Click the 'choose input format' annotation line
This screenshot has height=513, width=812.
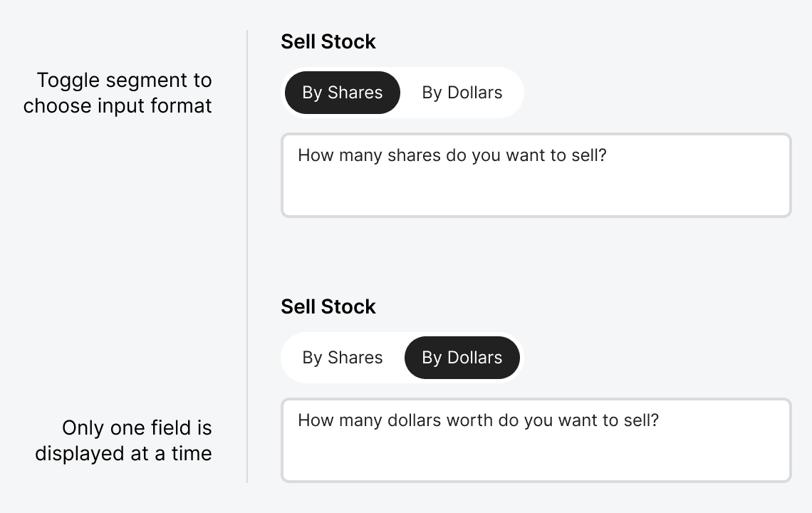(x=118, y=105)
